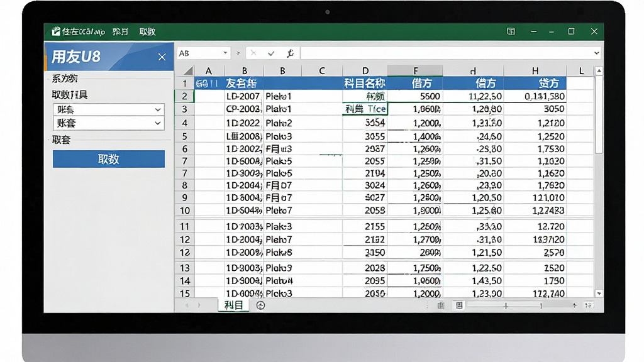This screenshot has height=362, width=644.
Task: Click cell containing CP-2003
Action: (x=243, y=109)
